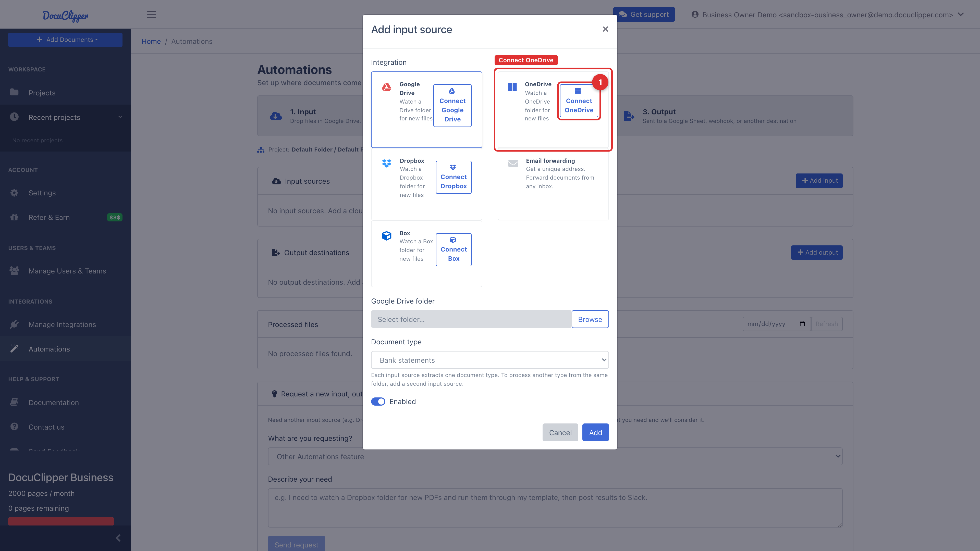This screenshot has height=551, width=980.
Task: Click the Documentation book icon
Action: (15, 402)
